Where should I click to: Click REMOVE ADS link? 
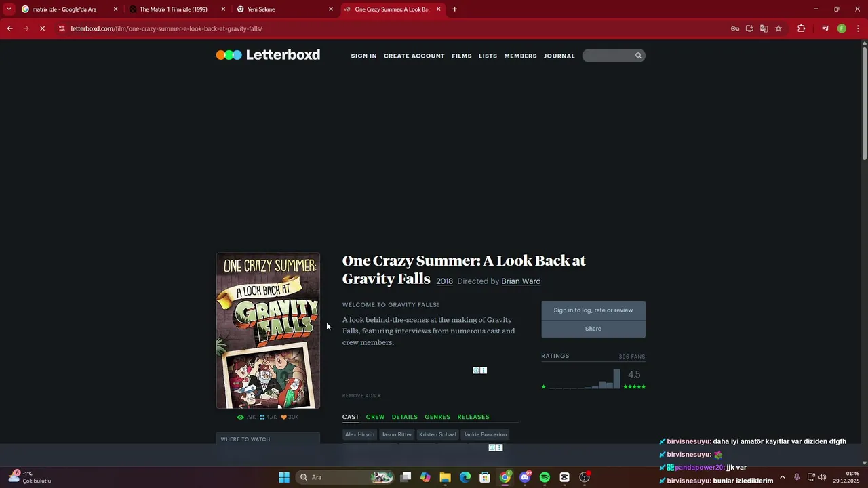pos(361,396)
